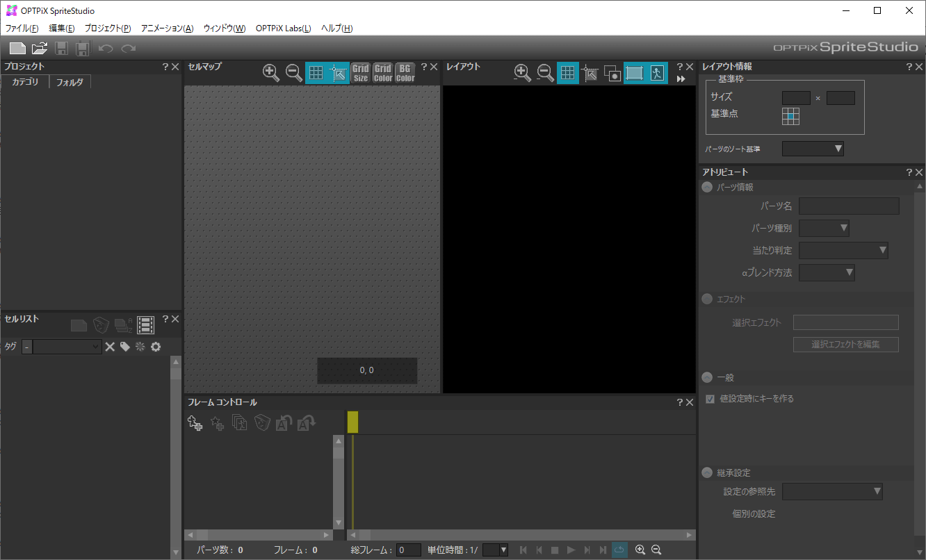This screenshot has height=560, width=926.
Task: Click the new cell icon in セルリスト
Action: 79,325
